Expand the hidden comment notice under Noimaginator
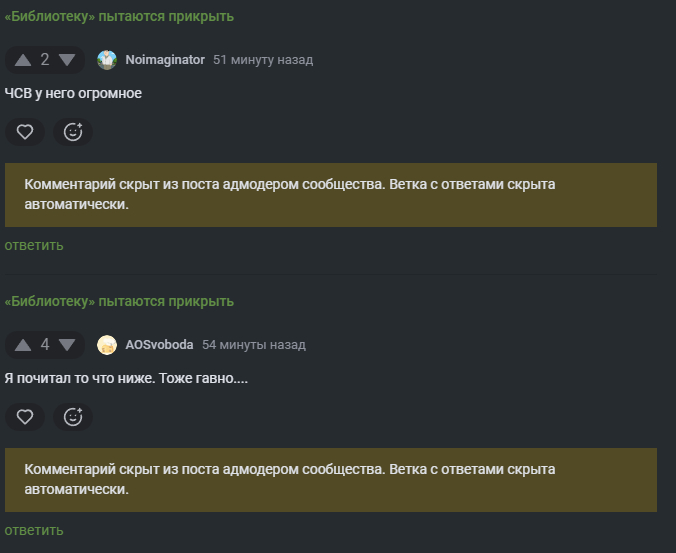 (x=330, y=195)
